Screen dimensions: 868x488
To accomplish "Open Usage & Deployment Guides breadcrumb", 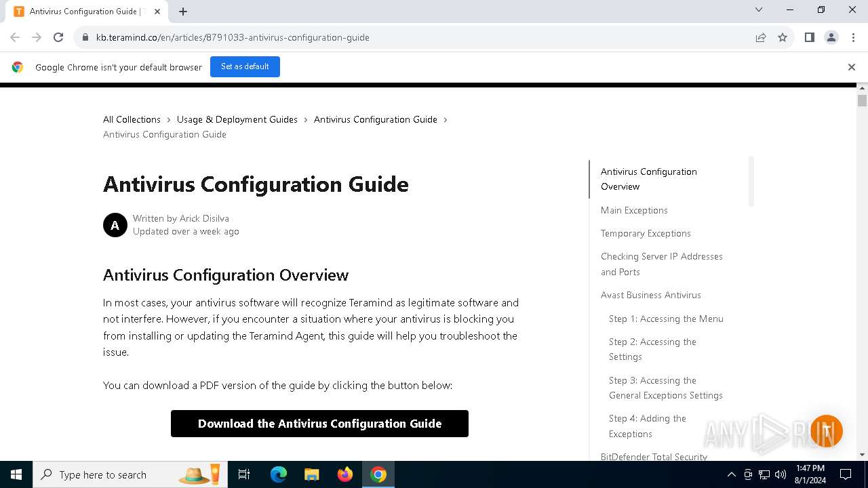I will [x=237, y=119].
